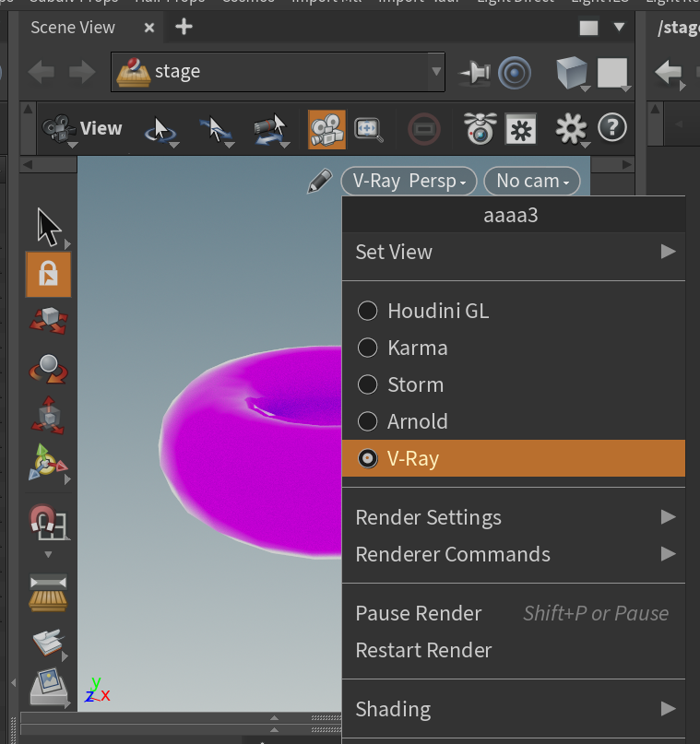Image resolution: width=700 pixels, height=744 pixels.
Task: Activate the Rotate tool with sphere icon
Action: coord(48,369)
